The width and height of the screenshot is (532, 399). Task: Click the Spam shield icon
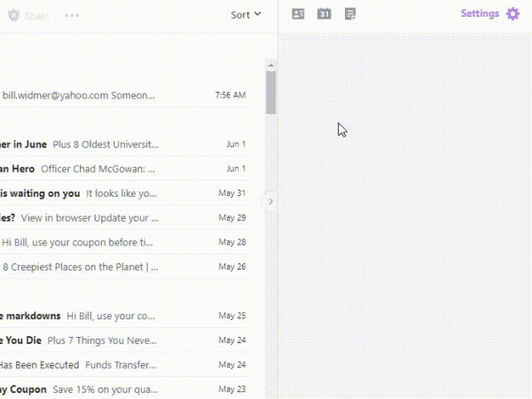pos(13,15)
